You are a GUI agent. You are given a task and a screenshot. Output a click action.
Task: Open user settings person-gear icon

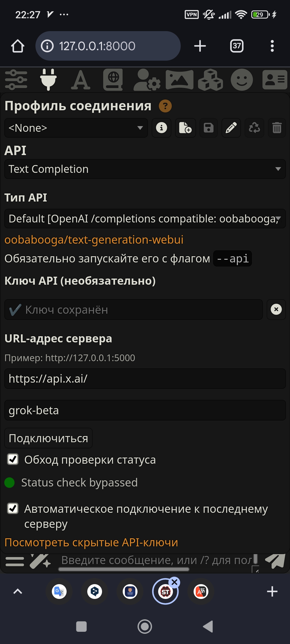coord(147,80)
